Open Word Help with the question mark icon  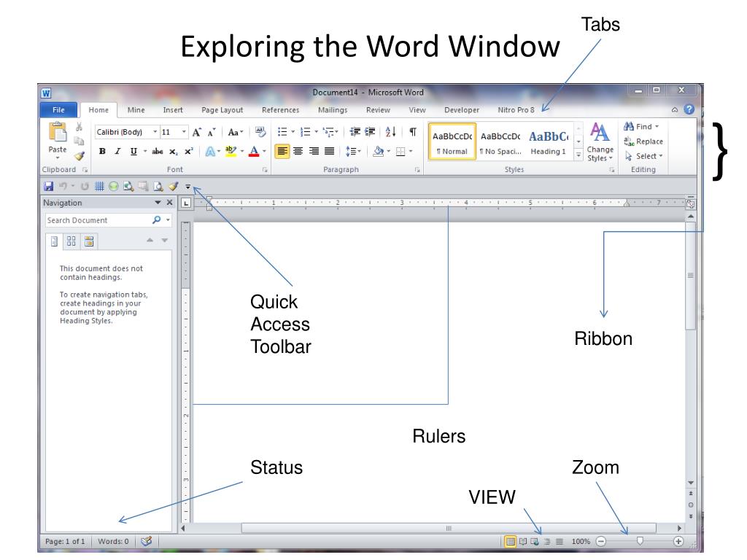(x=689, y=109)
